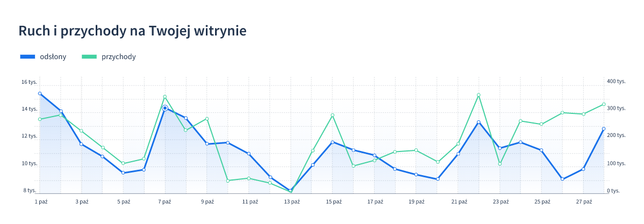
Task: Click the '27 paź' x-axis label
Action: point(584,202)
